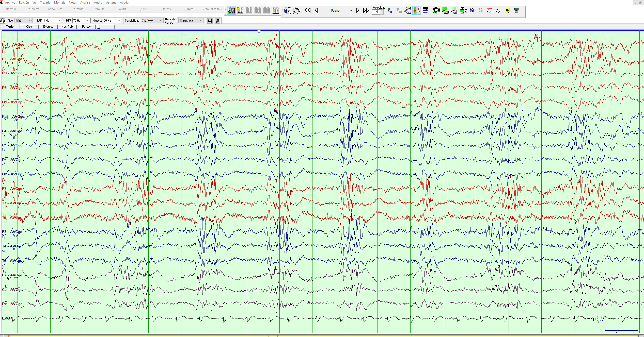Switch to the Puntes tab
This screenshot has width=644, height=337.
click(86, 27)
